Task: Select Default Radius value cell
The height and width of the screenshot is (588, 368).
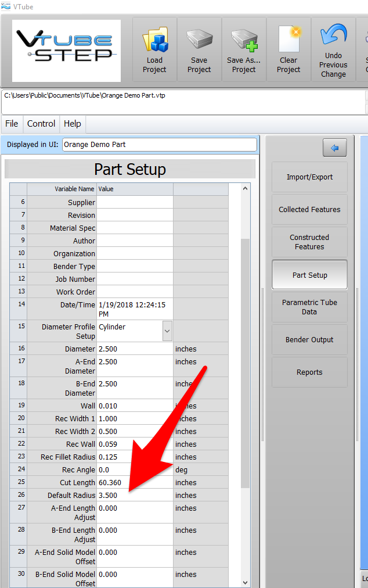Action: click(x=134, y=496)
